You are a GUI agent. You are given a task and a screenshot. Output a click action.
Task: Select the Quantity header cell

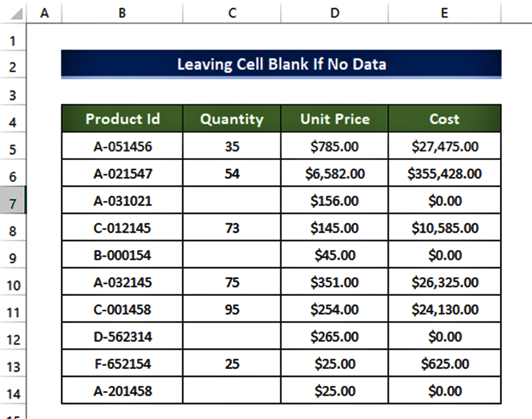(x=231, y=119)
